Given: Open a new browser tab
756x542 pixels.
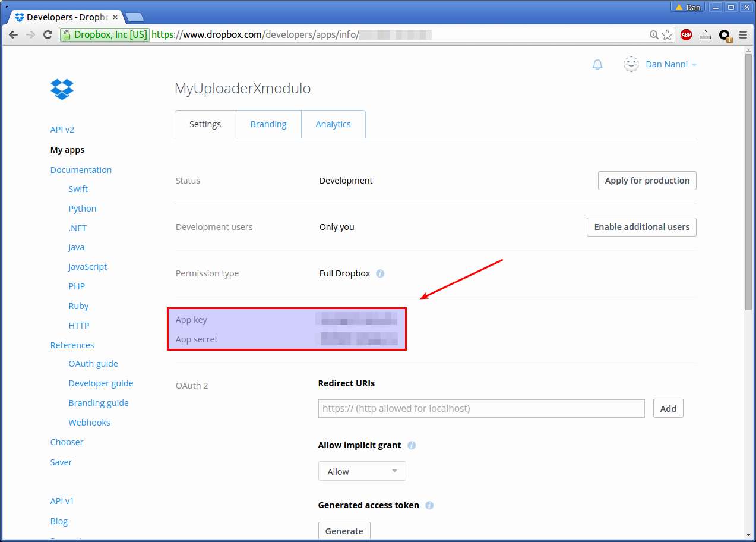Looking at the screenshot, I should point(134,17).
